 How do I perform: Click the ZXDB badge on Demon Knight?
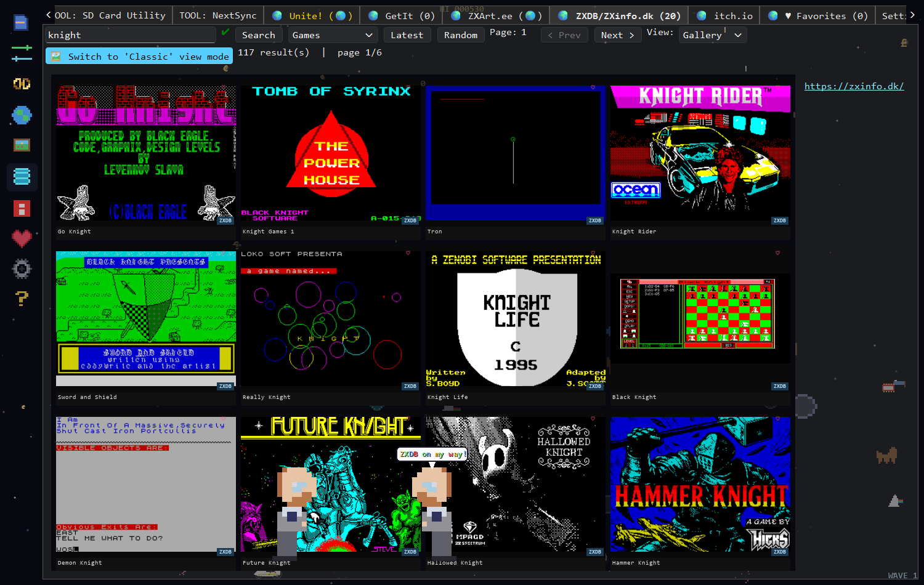pos(225,552)
